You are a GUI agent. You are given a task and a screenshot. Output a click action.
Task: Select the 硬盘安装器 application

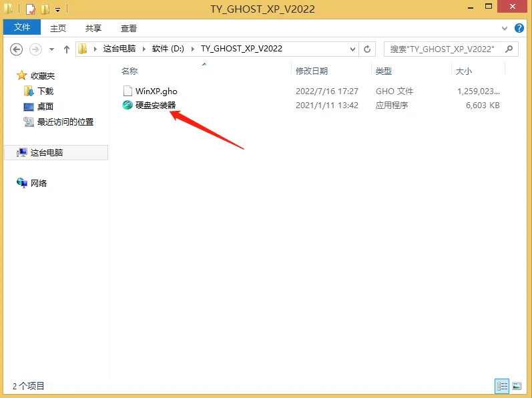pyautogui.click(x=156, y=106)
